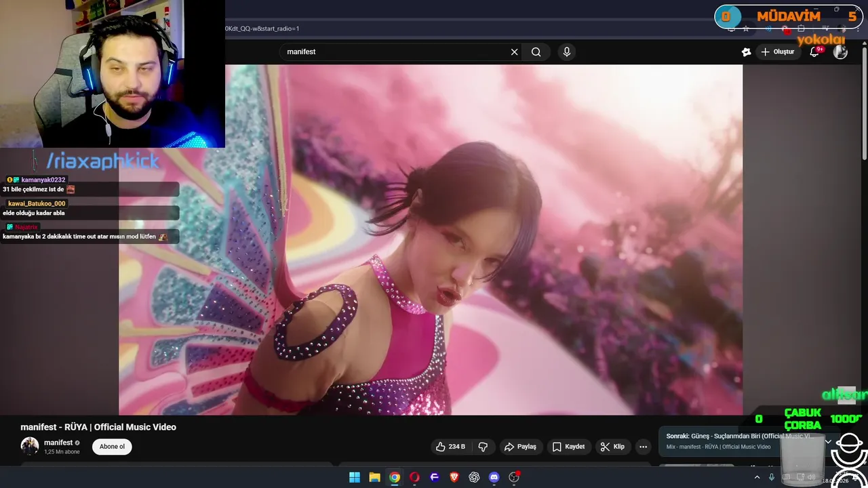Open Opera browser from the taskbar
Viewport: 868px width, 488px height.
pos(414,477)
